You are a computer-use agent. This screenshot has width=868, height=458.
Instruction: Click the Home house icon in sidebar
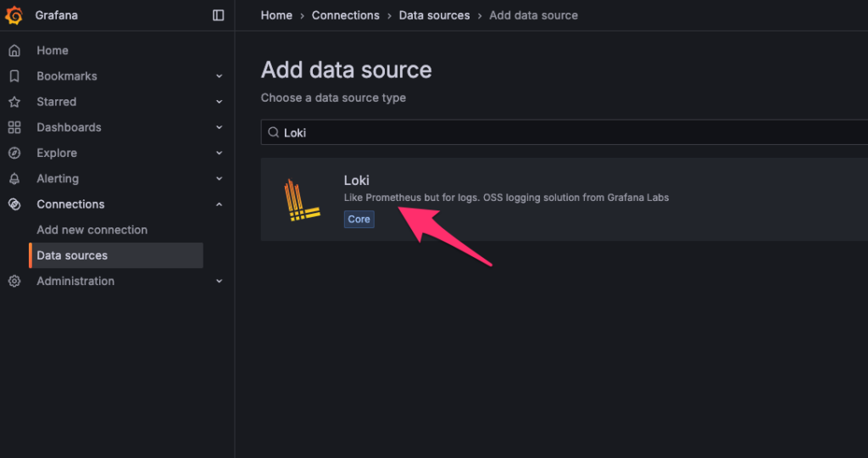[14, 50]
